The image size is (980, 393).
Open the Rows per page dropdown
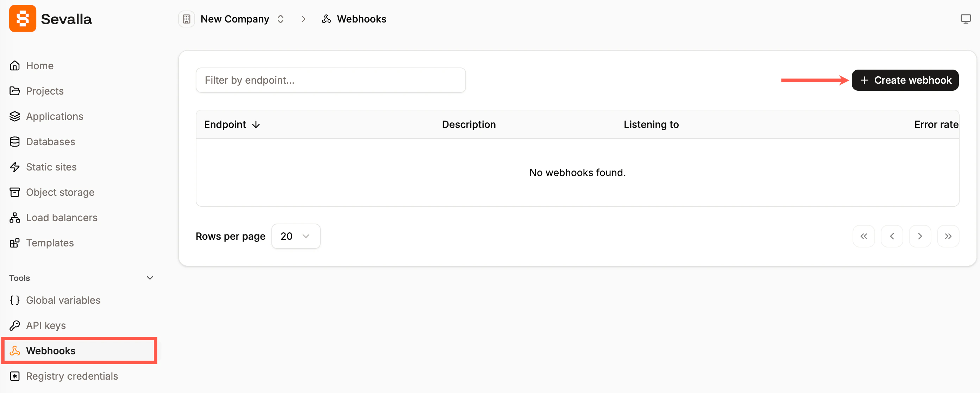pyautogui.click(x=296, y=236)
